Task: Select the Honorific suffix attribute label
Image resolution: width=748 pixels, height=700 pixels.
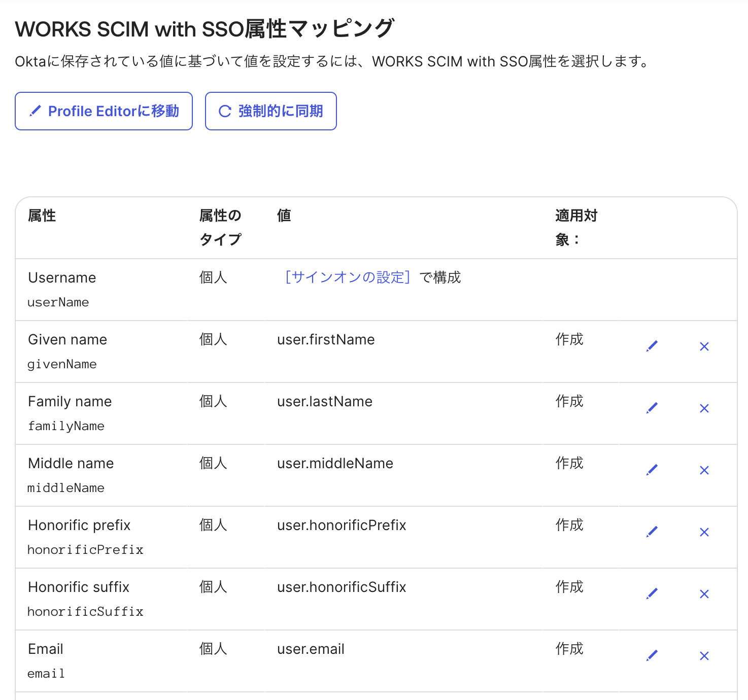Action: (x=79, y=587)
